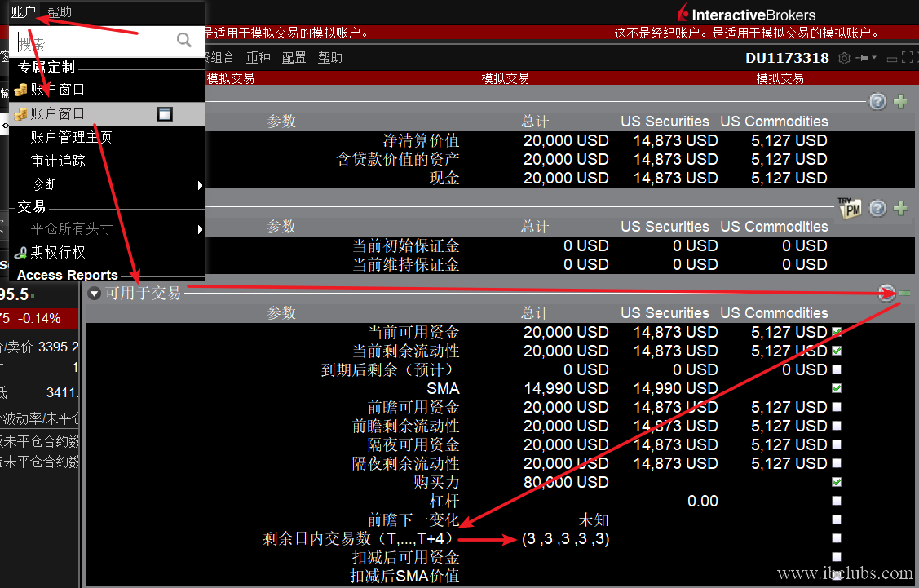Enable the 前瞻剩余流动性 checkbox

tap(837, 427)
